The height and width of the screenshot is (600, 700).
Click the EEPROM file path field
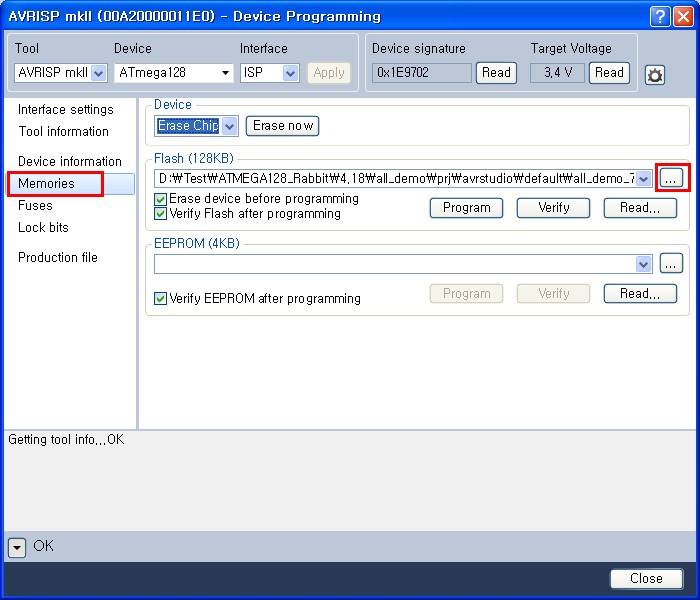click(x=394, y=263)
